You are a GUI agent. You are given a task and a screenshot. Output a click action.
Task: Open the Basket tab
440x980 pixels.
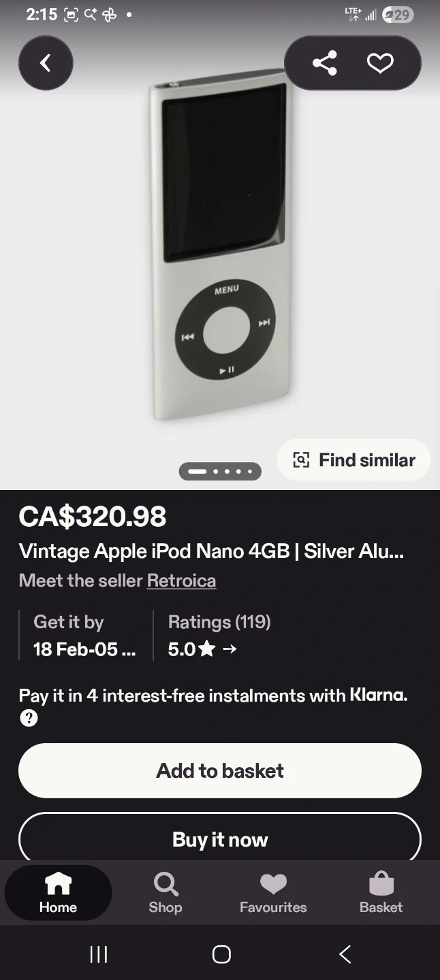tap(381, 893)
